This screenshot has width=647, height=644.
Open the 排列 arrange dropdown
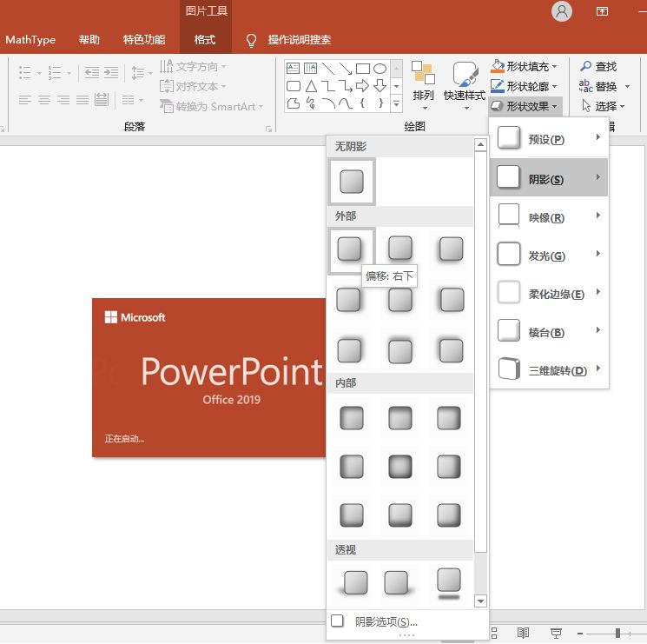pyautogui.click(x=424, y=86)
